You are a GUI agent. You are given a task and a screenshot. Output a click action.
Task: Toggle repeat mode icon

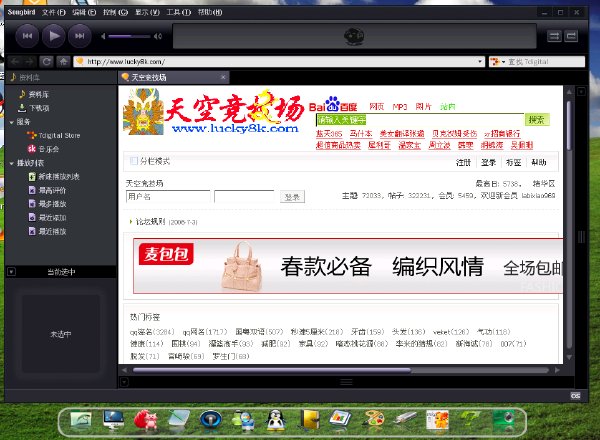571,36
